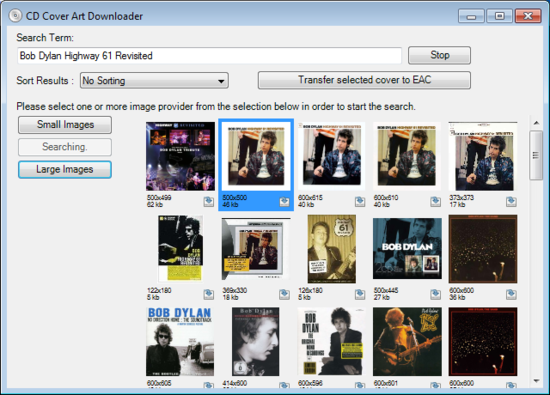Viewport: 550px width, 395px height.
Task: Click save icon under 600x610 cover
Action: pos(436,201)
